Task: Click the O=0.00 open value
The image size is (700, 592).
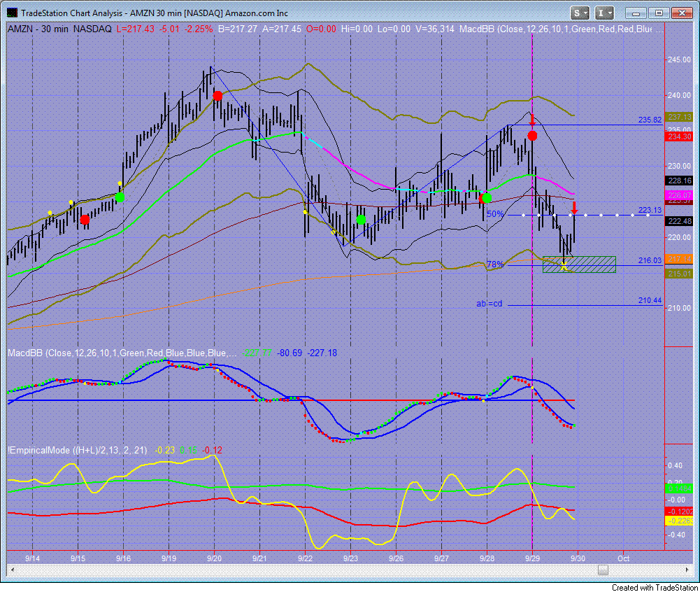Action: 321,29
